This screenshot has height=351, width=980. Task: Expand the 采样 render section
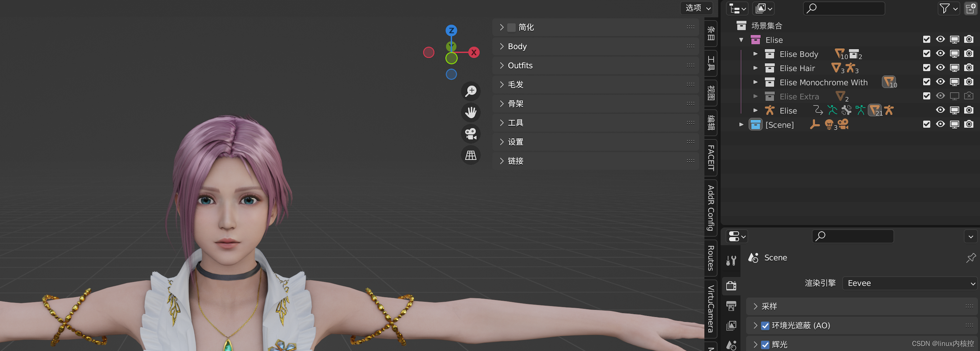[x=861, y=306]
